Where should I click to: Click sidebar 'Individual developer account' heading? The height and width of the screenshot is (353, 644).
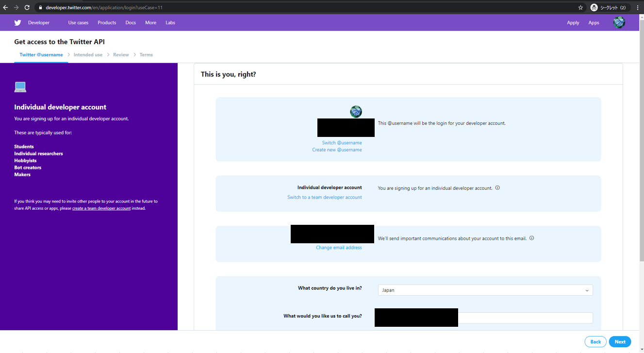tap(60, 107)
